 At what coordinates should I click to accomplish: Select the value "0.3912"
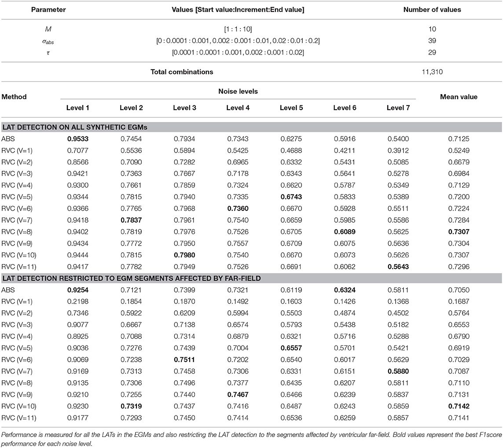click(398, 151)
